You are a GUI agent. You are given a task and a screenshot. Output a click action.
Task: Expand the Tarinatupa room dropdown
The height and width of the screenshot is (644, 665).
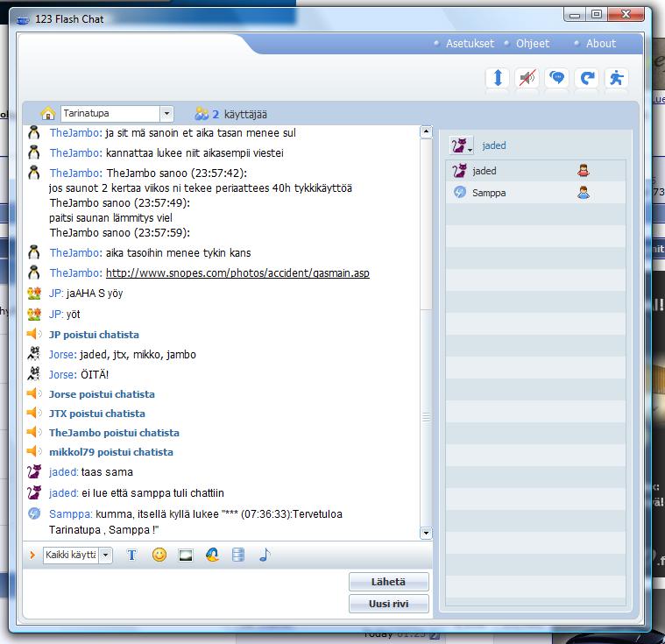166,114
